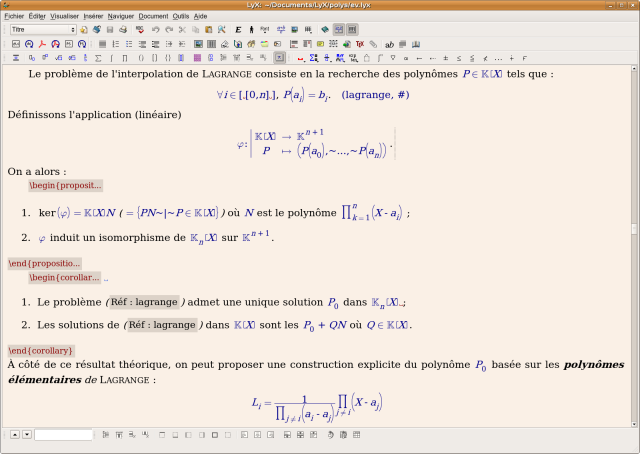Open the Titre paragraph style dropdown

[43, 30]
